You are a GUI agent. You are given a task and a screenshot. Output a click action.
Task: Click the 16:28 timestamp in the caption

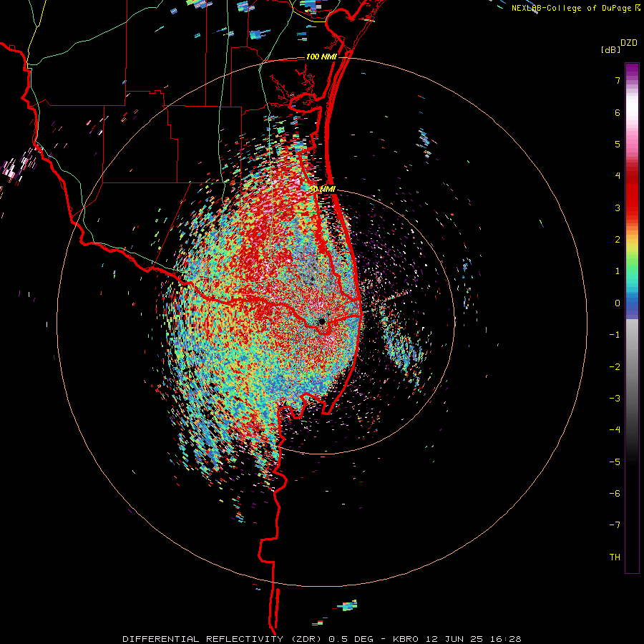click(x=504, y=639)
